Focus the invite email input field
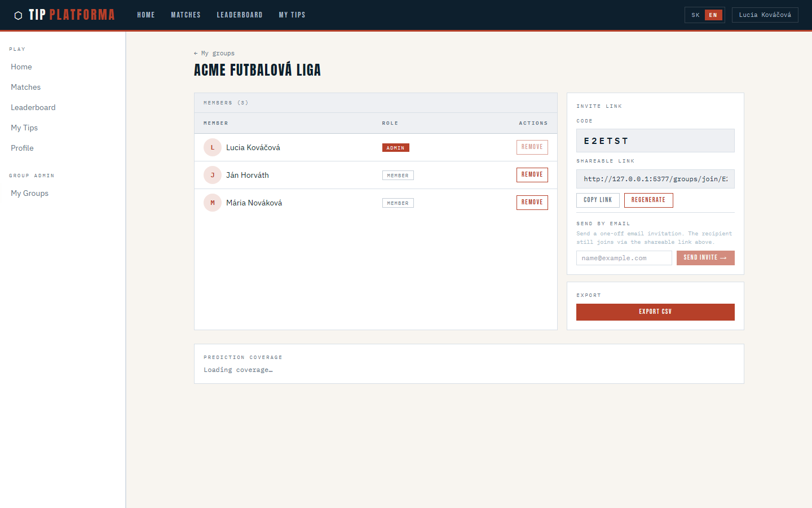Image resolution: width=812 pixels, height=508 pixels. (624, 258)
